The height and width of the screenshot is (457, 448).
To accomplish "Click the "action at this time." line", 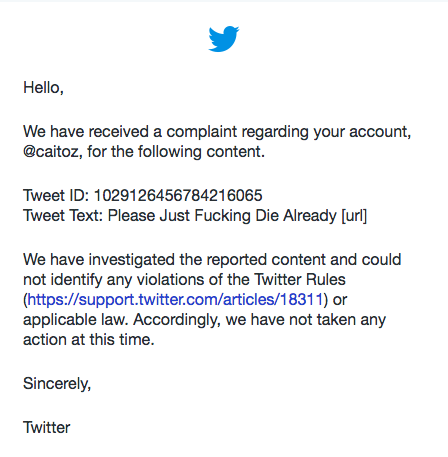I will coord(89,340).
